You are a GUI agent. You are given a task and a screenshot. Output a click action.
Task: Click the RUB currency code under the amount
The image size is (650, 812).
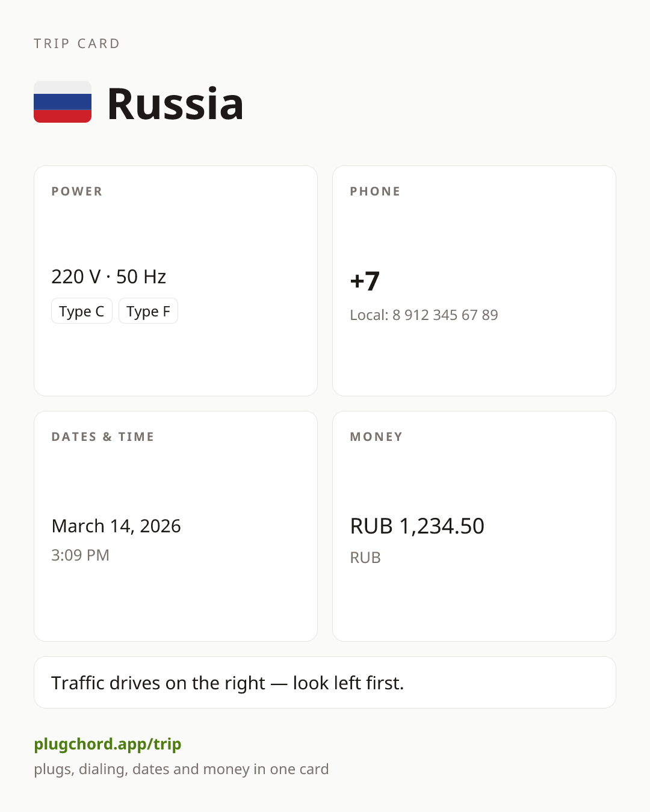(365, 558)
